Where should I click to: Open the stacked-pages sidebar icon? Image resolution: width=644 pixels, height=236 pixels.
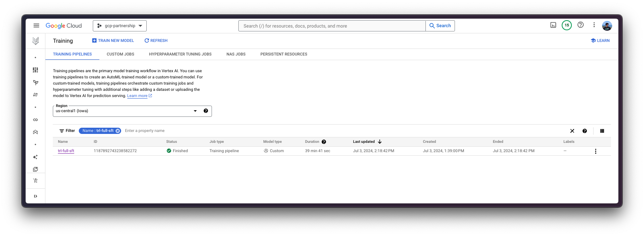click(x=35, y=169)
